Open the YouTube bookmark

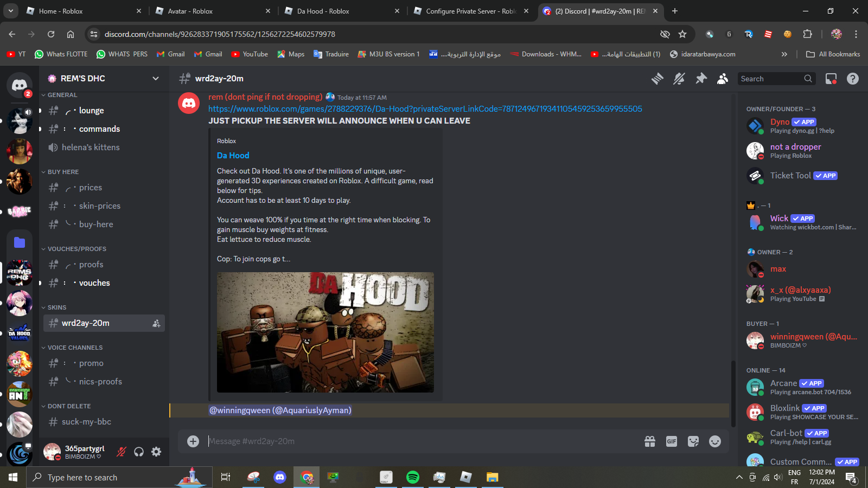pos(250,54)
